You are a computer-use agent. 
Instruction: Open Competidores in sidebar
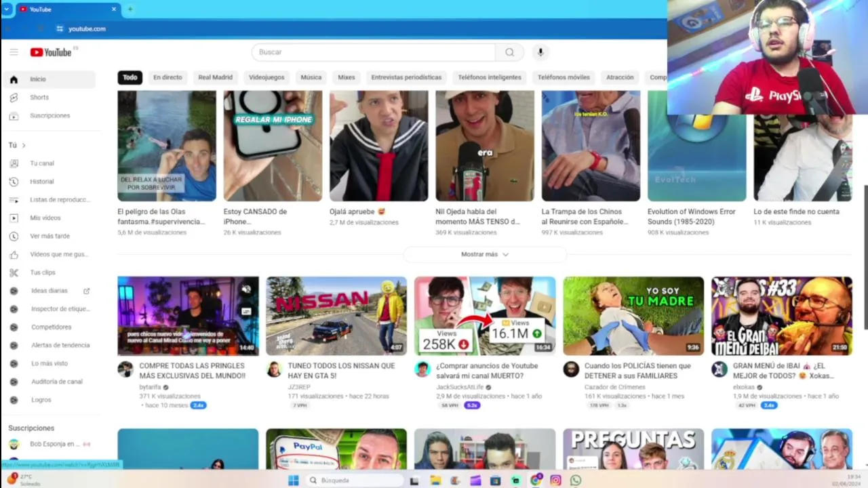48,327
